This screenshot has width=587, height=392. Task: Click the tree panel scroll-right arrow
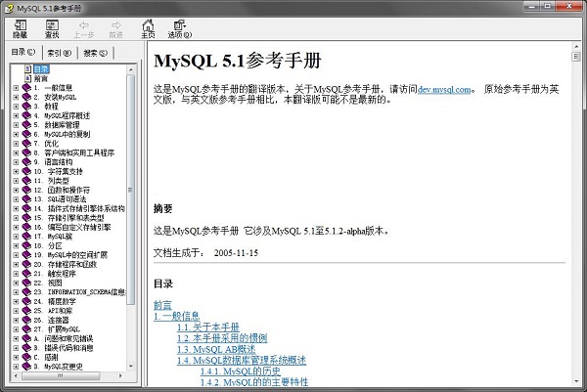[x=120, y=375]
